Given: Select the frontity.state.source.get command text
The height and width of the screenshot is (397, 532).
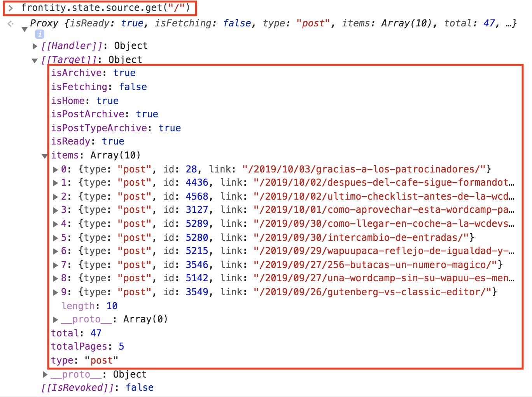Looking at the screenshot, I should 105,7.
